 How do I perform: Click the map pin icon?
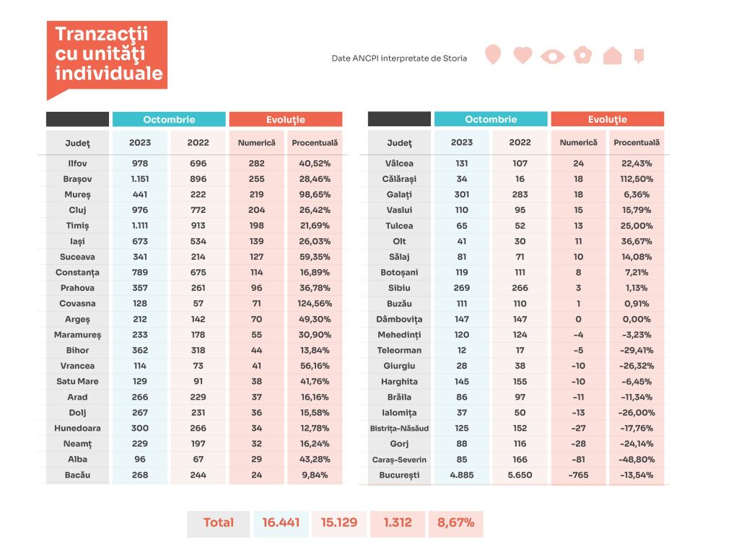tap(492, 55)
